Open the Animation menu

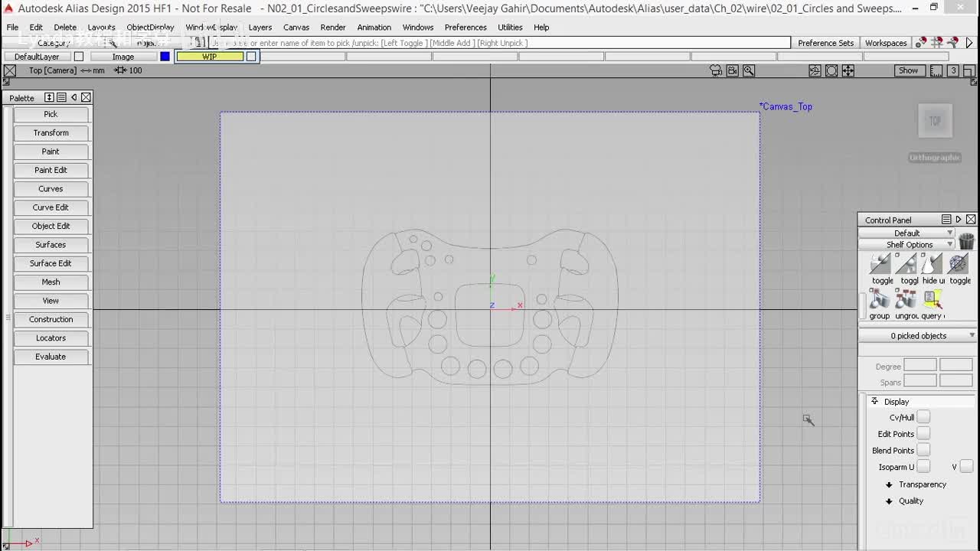point(374,28)
